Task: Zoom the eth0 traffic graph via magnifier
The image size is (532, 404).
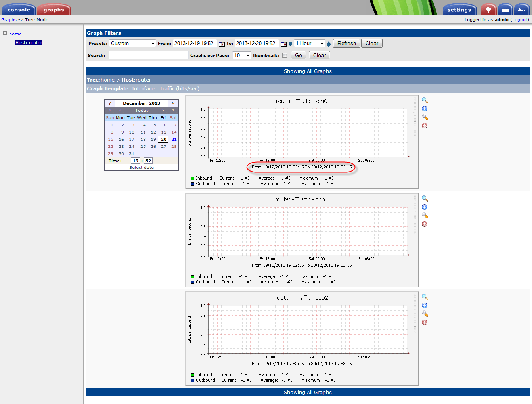Action: 425,101
